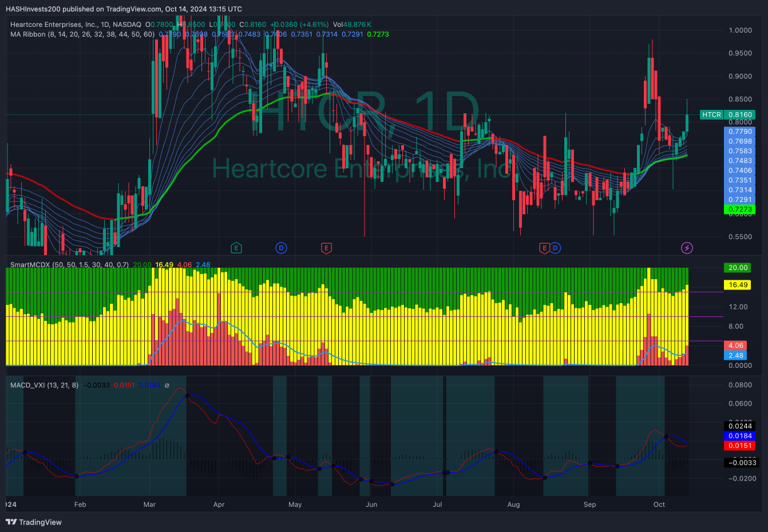
Task: Click the green earnings E marker near April
Action: pos(236,248)
